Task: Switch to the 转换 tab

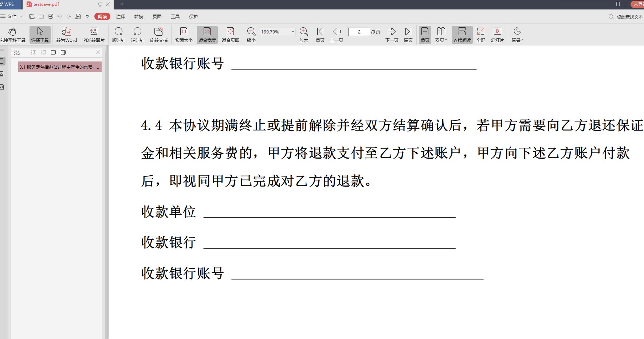Action: [139, 16]
